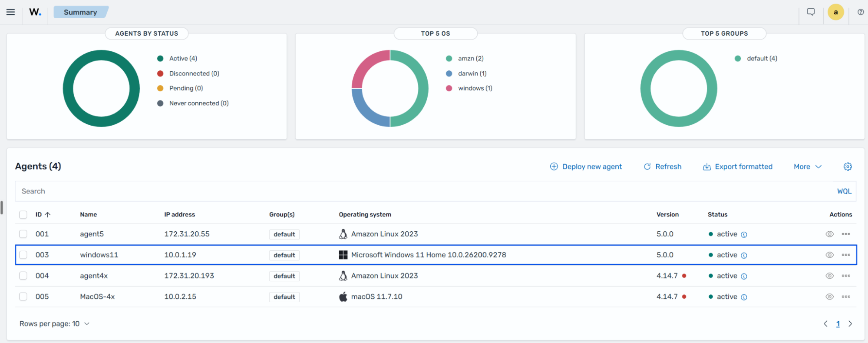868x343 pixels.
Task: Go to next page arrow
Action: pyautogui.click(x=850, y=324)
